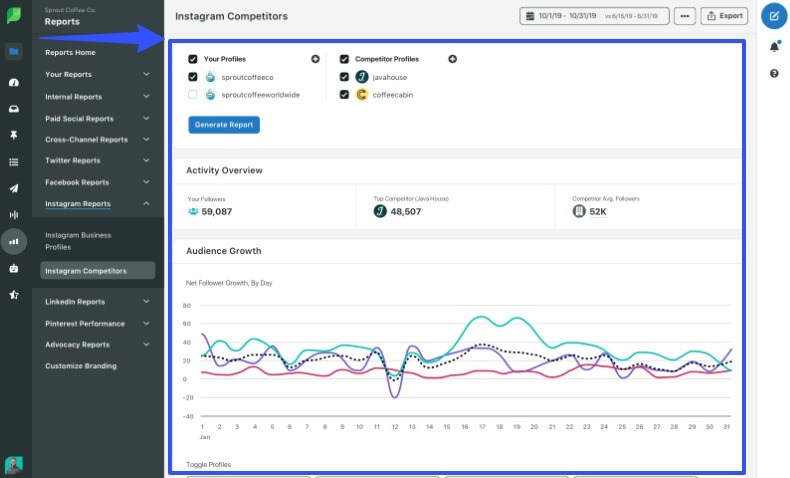Click the star icon in left rail

[x=14, y=294]
